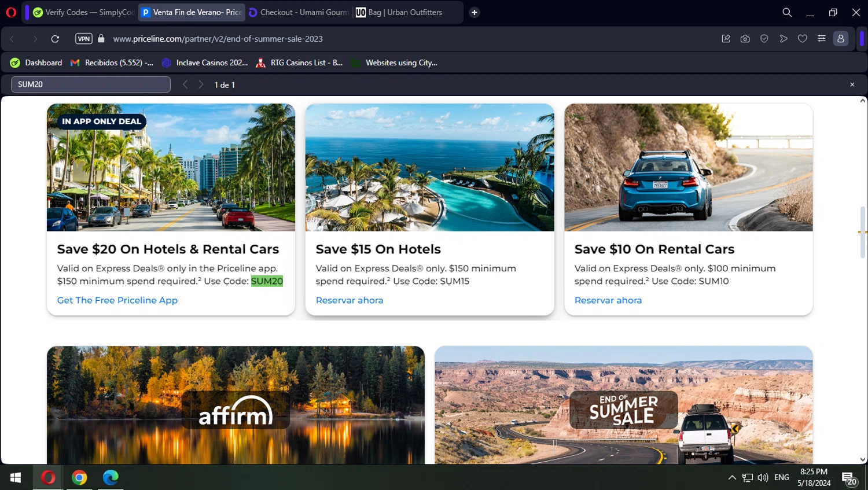Open a new tab with plus button
868x490 pixels.
(474, 12)
